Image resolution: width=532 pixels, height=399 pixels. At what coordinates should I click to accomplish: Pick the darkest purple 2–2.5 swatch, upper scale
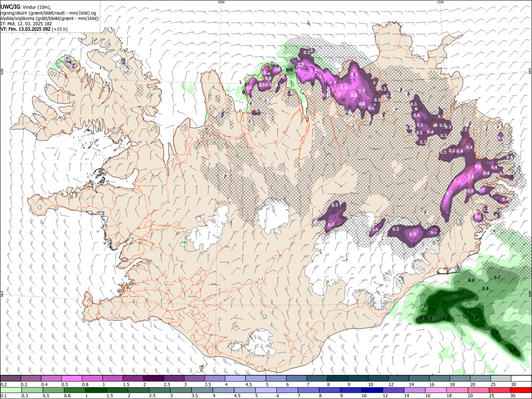(x=153, y=379)
